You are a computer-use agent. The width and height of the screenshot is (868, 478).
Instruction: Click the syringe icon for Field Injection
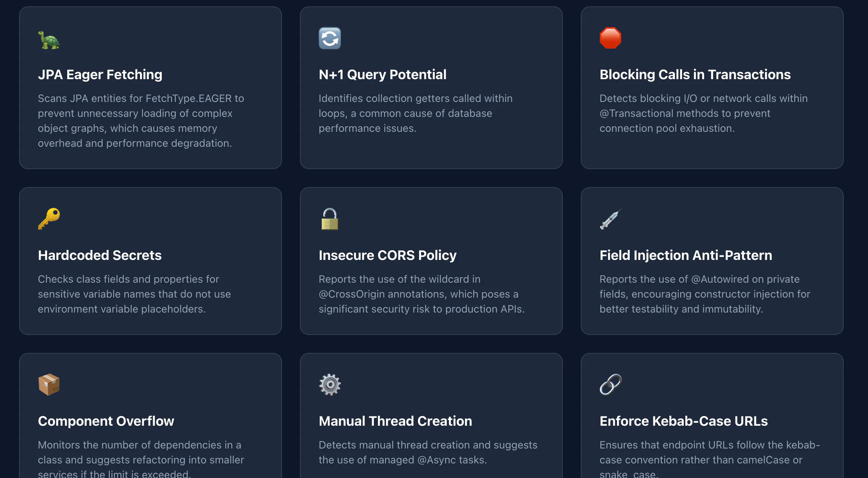pos(611,219)
